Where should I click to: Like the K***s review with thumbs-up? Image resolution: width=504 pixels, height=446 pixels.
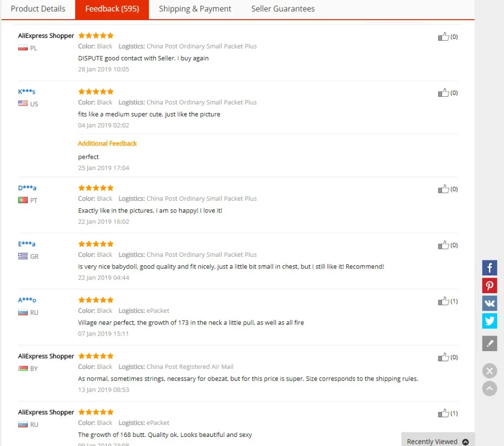pyautogui.click(x=443, y=93)
